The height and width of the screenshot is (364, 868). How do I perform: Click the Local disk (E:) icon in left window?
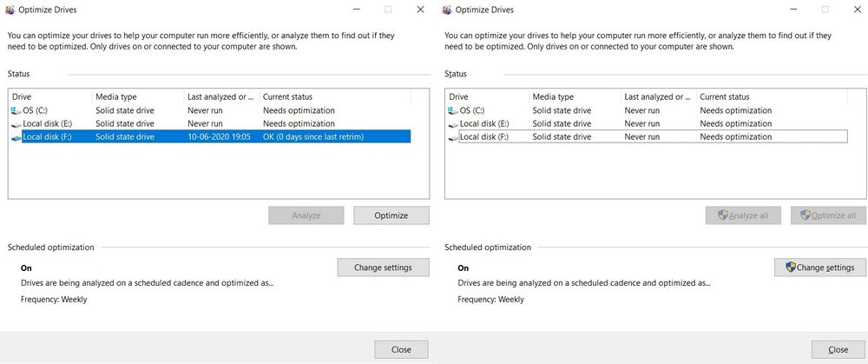16,124
